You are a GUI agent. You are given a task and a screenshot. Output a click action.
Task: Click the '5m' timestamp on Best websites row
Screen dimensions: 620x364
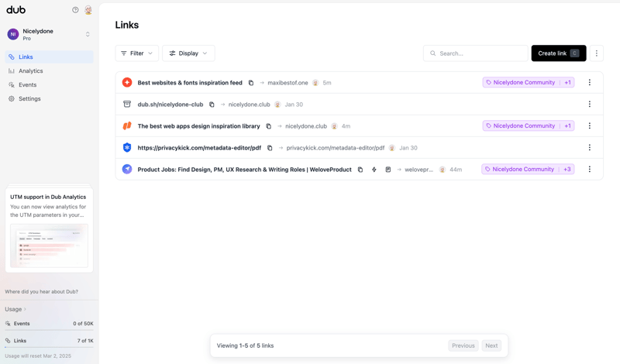pos(327,83)
